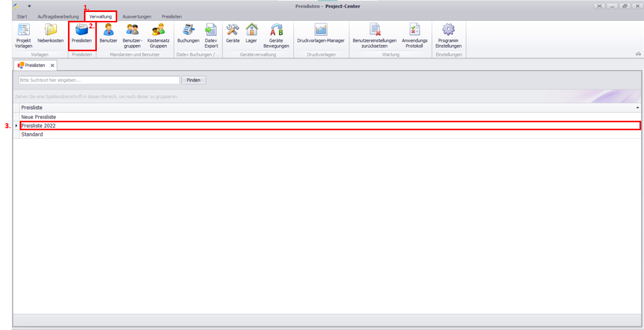This screenshot has height=330, width=644.
Task: Click the search text input field
Action: pyautogui.click(x=99, y=80)
